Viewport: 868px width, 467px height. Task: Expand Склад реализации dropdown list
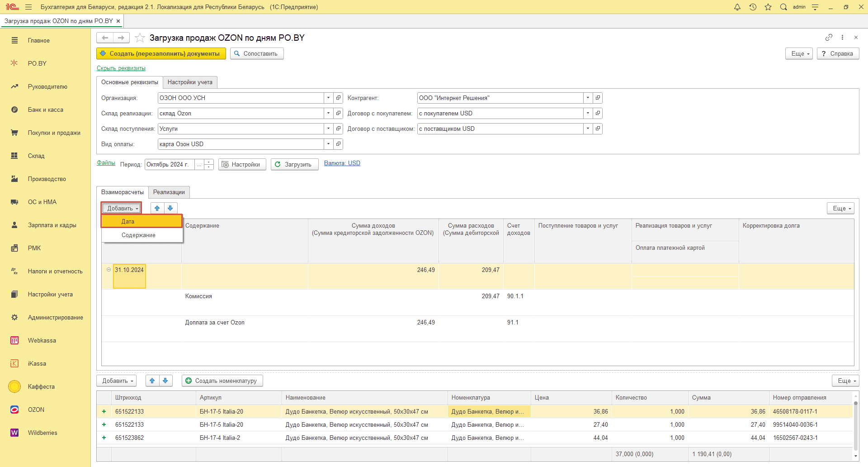(x=329, y=113)
